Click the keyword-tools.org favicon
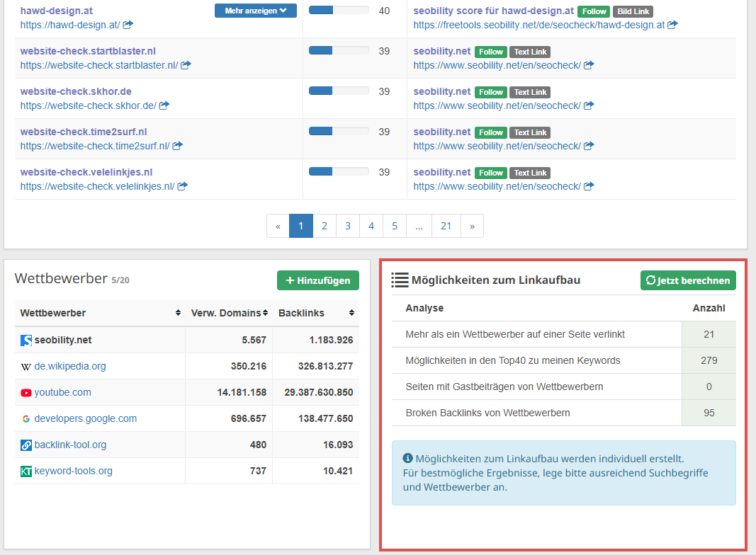The image size is (756, 555). click(26, 471)
